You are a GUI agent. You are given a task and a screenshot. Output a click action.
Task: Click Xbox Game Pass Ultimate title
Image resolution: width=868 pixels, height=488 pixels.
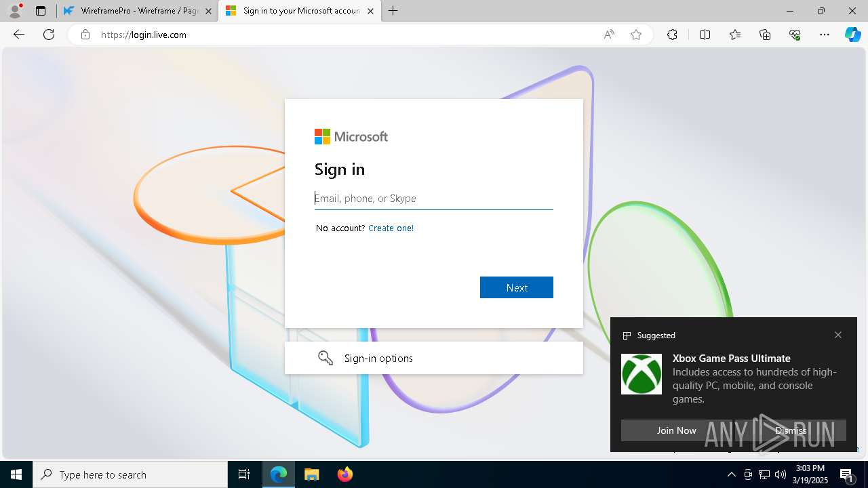tap(732, 359)
